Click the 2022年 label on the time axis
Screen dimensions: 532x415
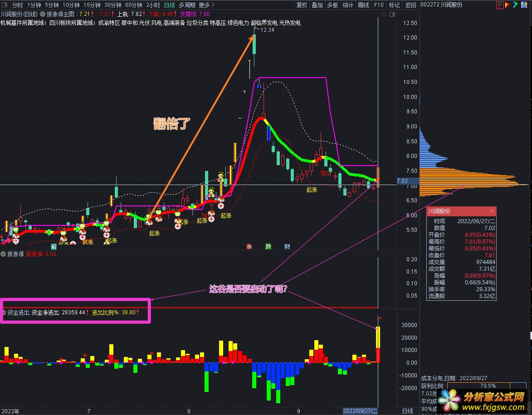[x=10, y=411]
